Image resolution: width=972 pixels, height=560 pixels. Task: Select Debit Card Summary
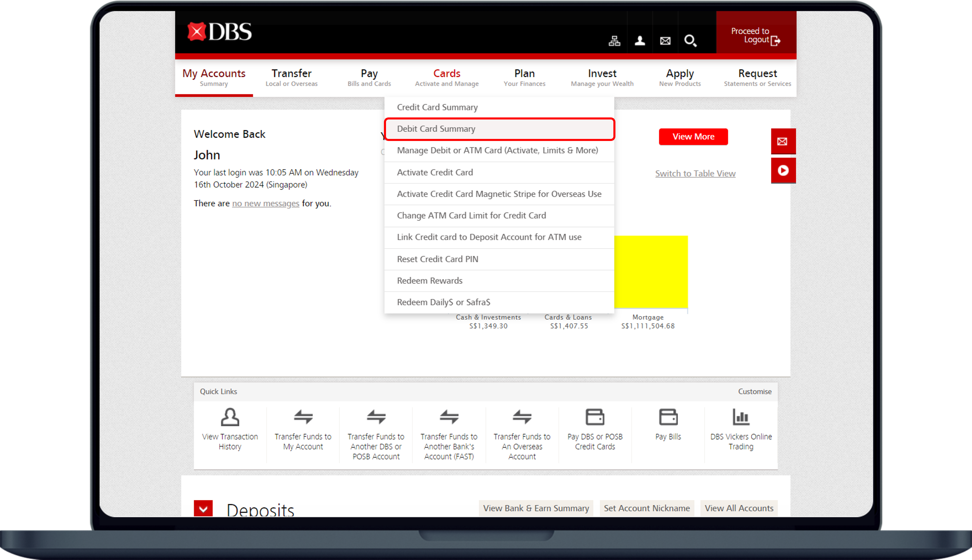click(x=499, y=129)
